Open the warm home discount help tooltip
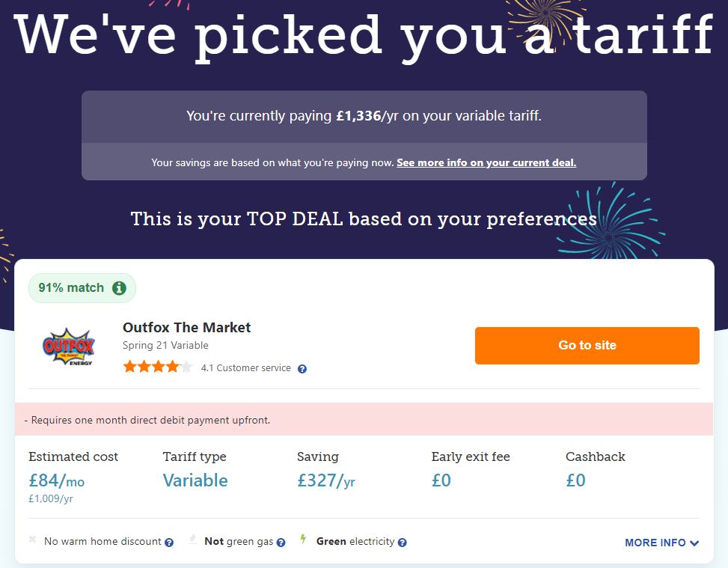 169,543
